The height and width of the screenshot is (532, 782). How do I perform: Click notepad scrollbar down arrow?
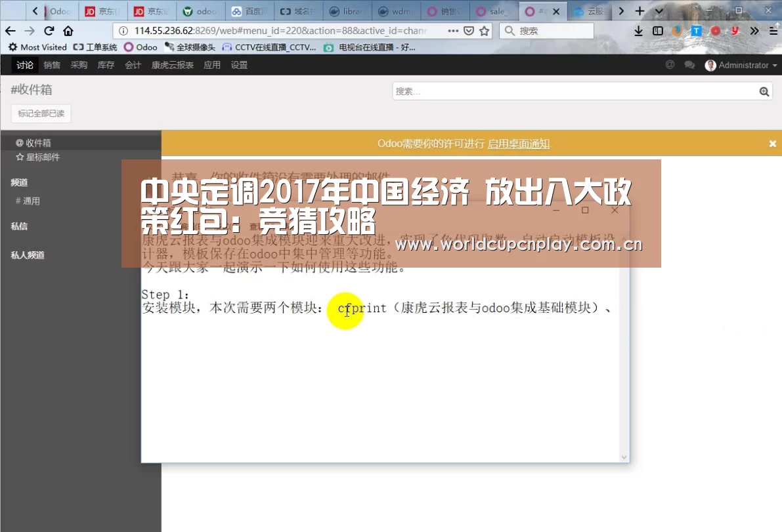tap(624, 457)
